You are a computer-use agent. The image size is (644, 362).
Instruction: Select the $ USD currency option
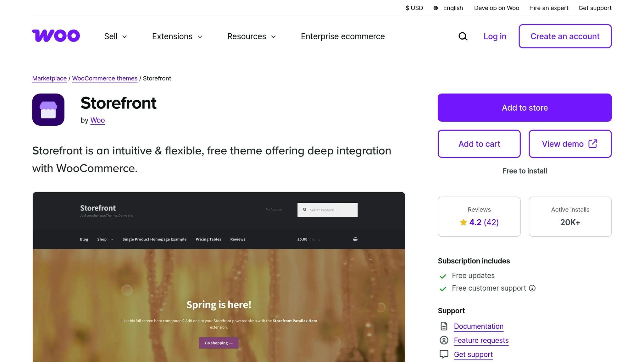(x=414, y=8)
